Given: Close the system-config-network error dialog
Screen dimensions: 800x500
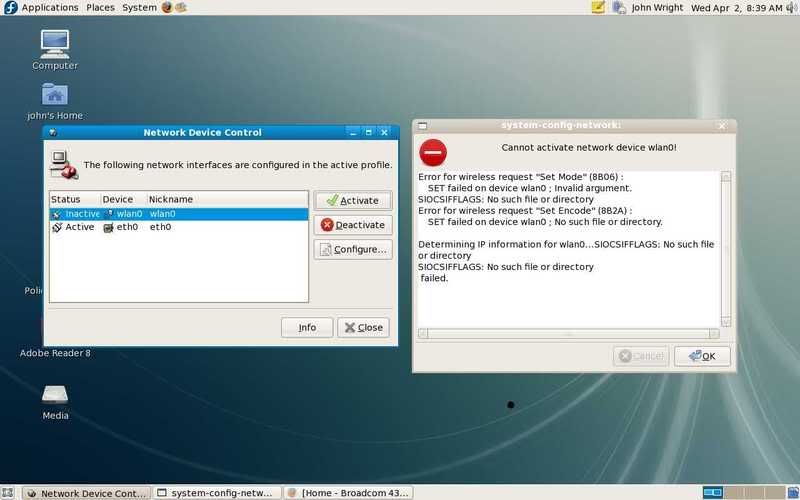Looking at the screenshot, I should 722,126.
